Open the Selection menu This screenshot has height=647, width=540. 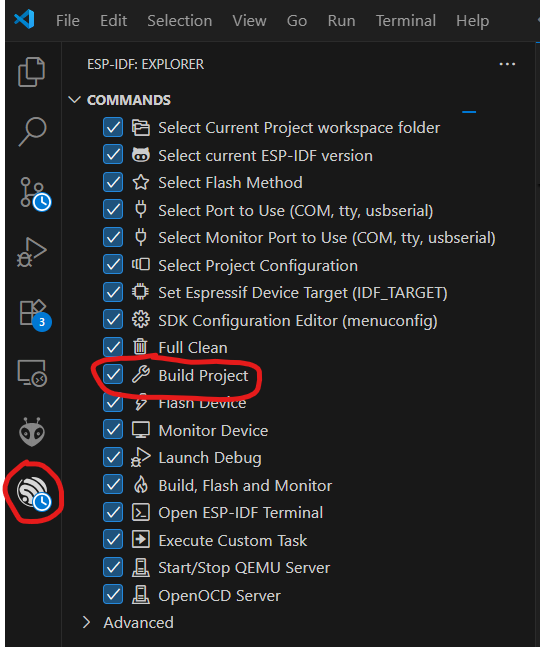[x=180, y=21]
